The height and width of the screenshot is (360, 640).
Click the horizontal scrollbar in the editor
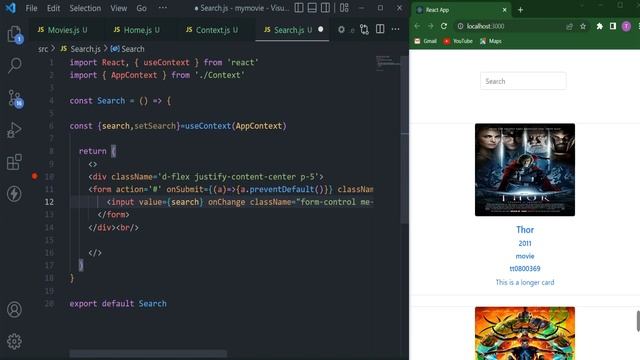point(148,353)
